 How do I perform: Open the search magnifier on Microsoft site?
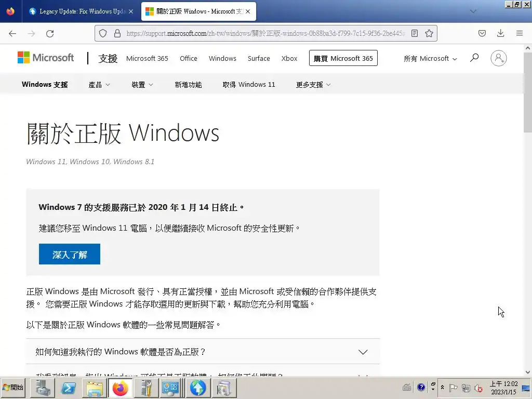pyautogui.click(x=474, y=58)
